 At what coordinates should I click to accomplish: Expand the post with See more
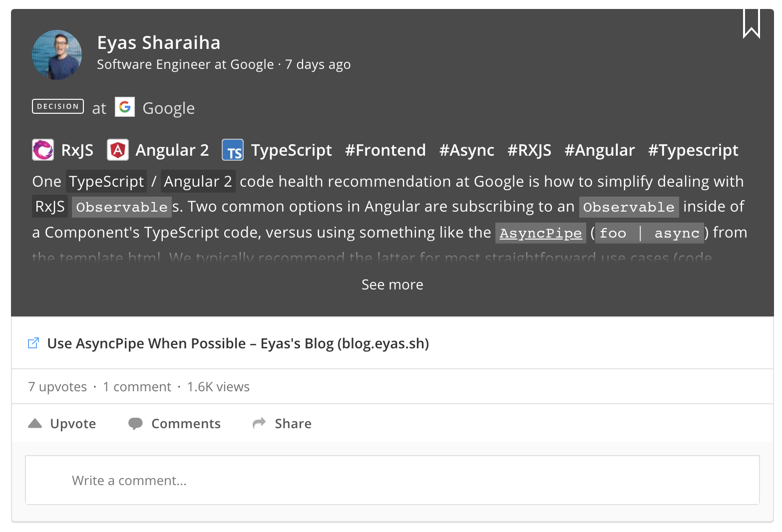pyautogui.click(x=392, y=284)
